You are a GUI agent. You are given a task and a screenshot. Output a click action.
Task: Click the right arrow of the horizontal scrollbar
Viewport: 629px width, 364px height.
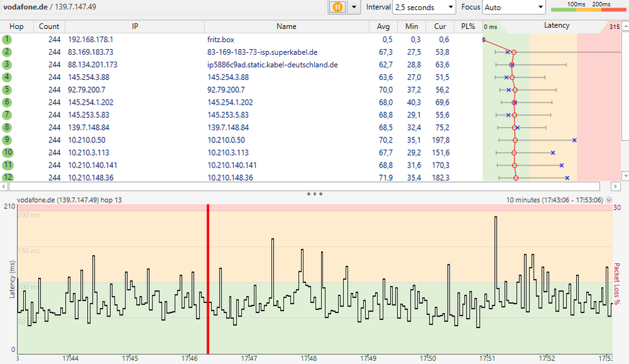pos(616,186)
